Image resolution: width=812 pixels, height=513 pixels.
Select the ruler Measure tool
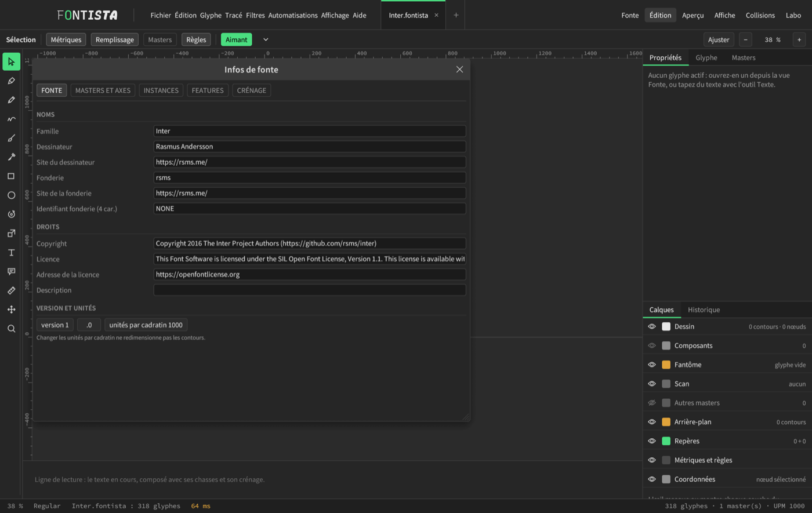tap(11, 290)
